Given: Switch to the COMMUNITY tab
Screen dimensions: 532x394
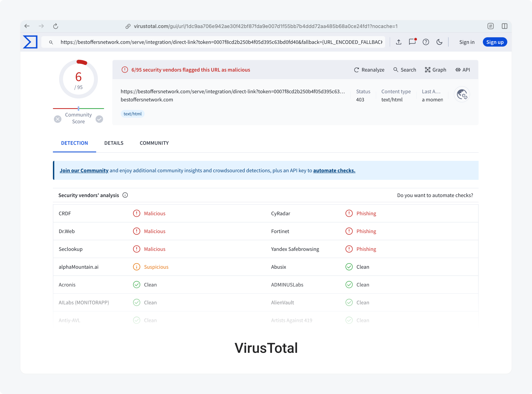Looking at the screenshot, I should 154,143.
